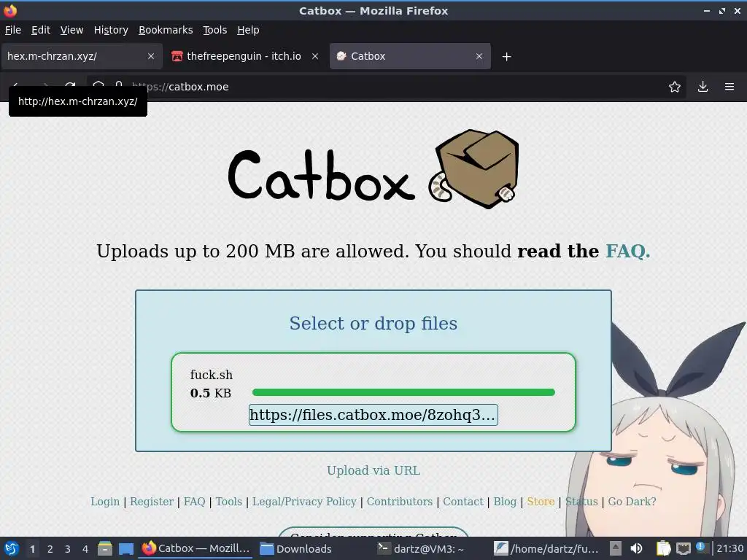Click the Firefox icon in title bar

[10, 10]
